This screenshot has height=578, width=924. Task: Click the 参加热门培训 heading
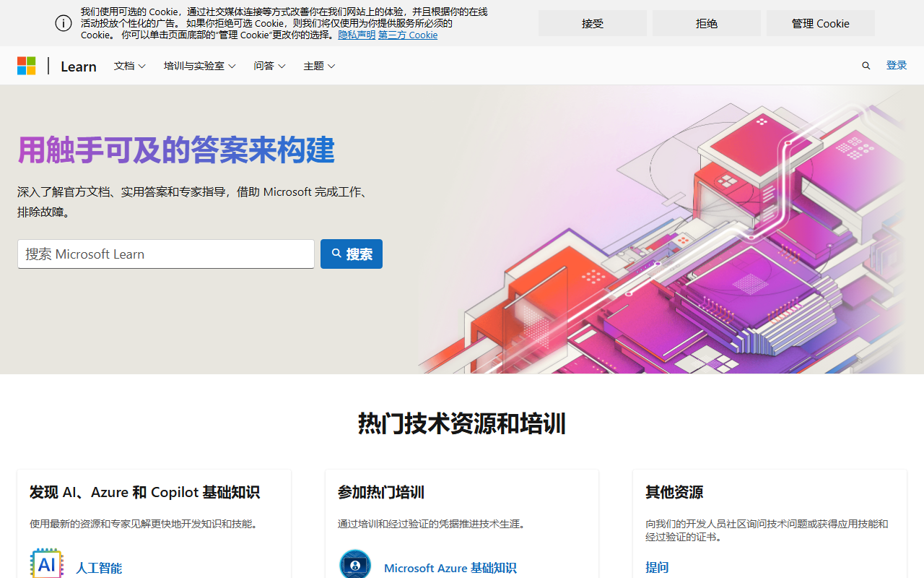381,492
